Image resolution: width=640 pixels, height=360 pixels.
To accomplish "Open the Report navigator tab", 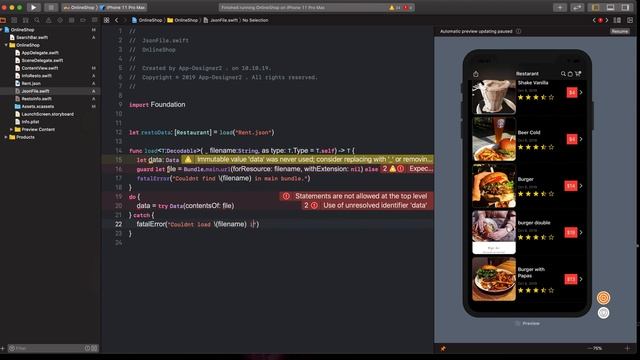I will click(x=94, y=20).
